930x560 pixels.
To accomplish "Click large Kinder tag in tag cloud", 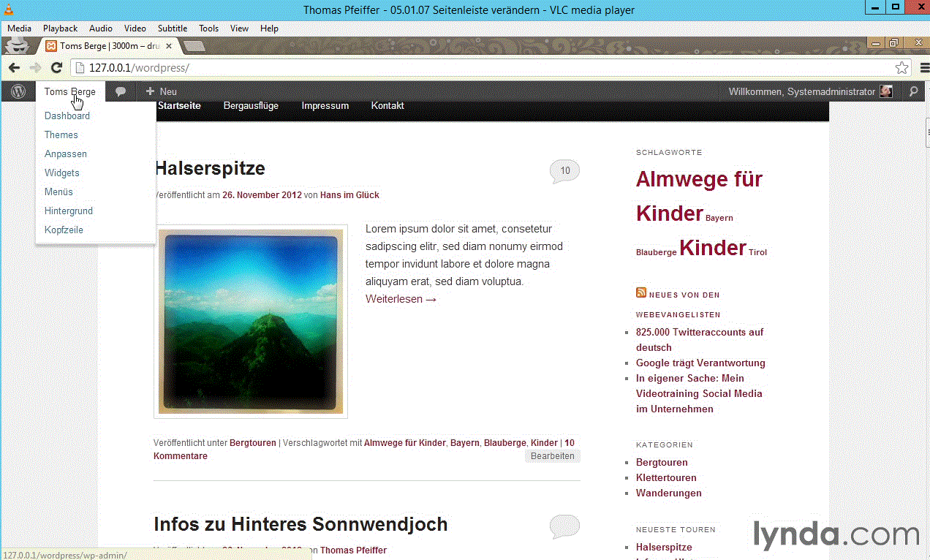I will tap(713, 248).
